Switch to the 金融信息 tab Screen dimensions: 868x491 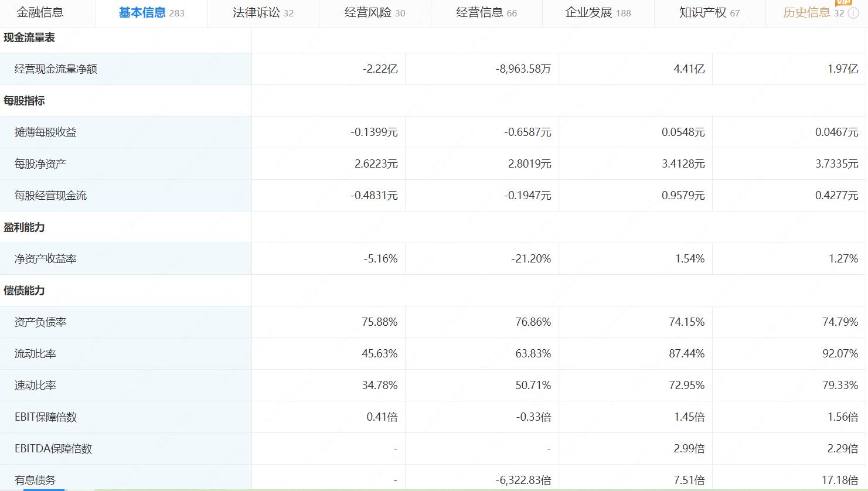(40, 12)
